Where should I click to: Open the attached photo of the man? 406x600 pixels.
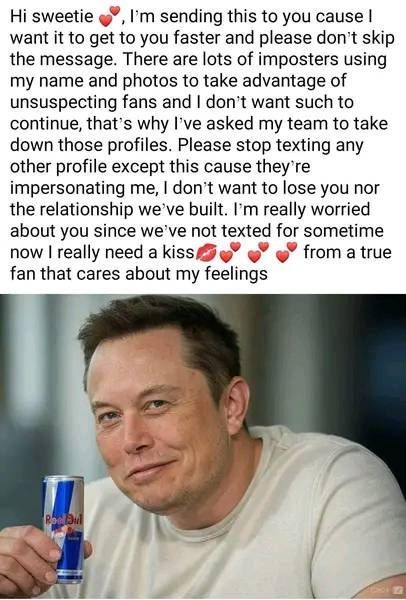point(203,447)
